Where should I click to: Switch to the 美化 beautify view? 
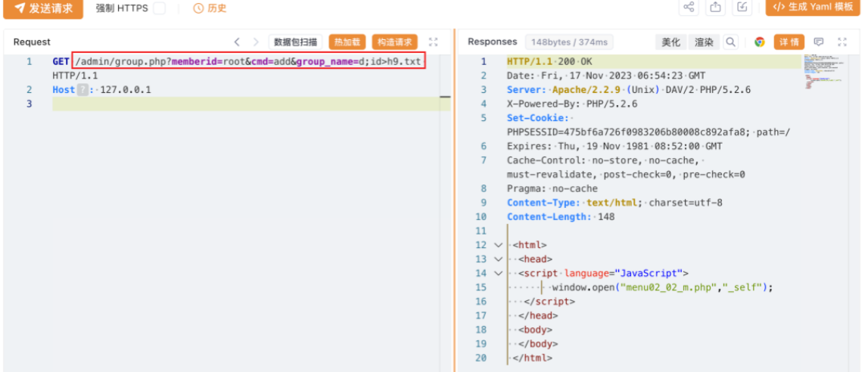click(x=671, y=42)
